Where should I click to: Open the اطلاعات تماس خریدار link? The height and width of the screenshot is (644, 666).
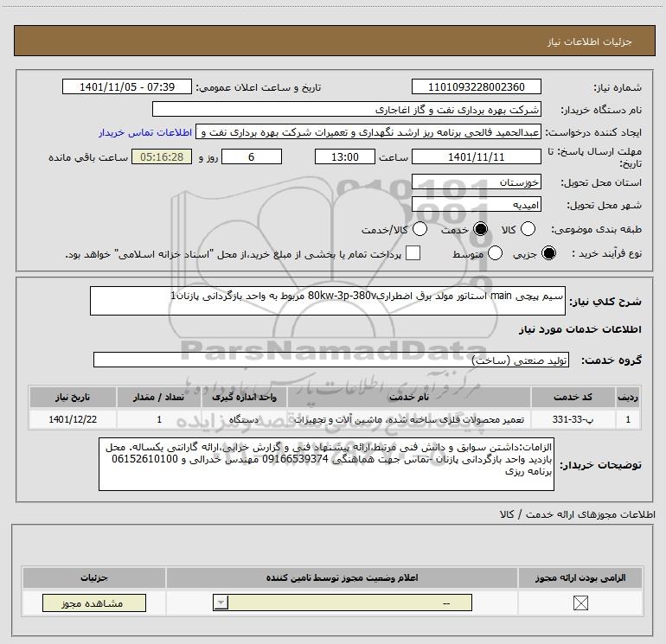pos(145,132)
